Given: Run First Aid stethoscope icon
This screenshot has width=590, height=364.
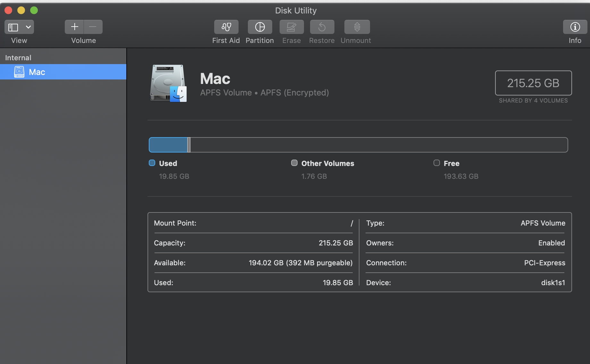Looking at the screenshot, I should [226, 27].
